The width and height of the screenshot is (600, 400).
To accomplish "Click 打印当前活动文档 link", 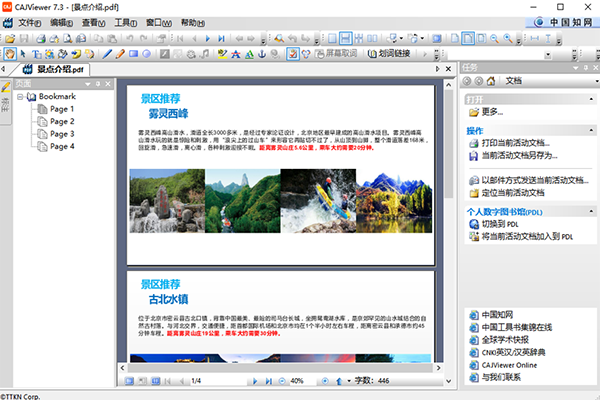I will coord(515,143).
